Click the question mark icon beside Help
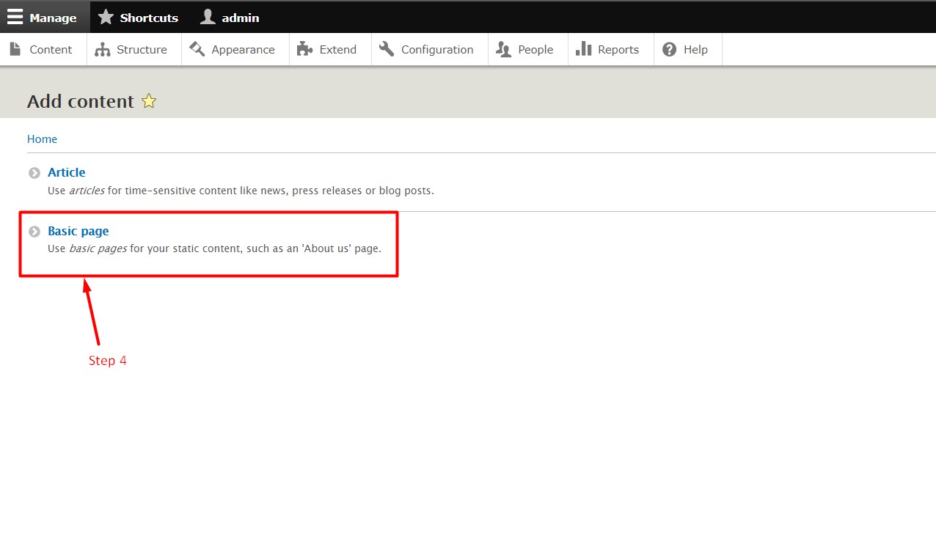Screen dimensions: 936x560 (669, 49)
